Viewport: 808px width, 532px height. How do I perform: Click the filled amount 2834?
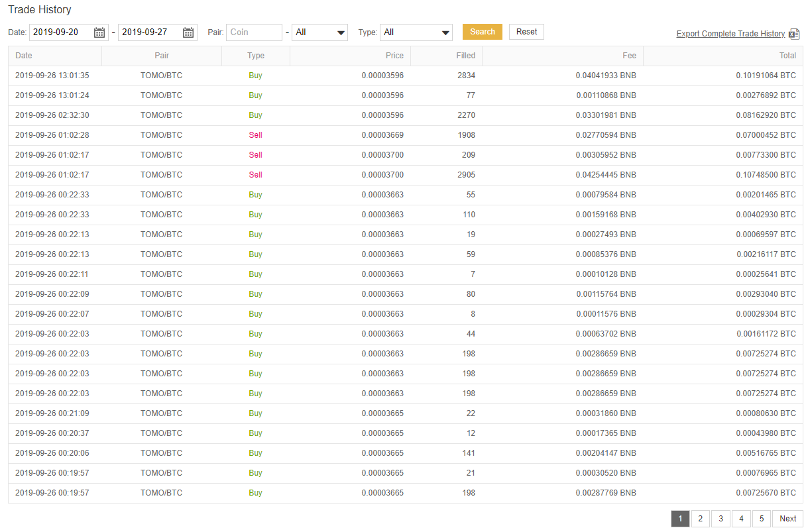[466, 76]
